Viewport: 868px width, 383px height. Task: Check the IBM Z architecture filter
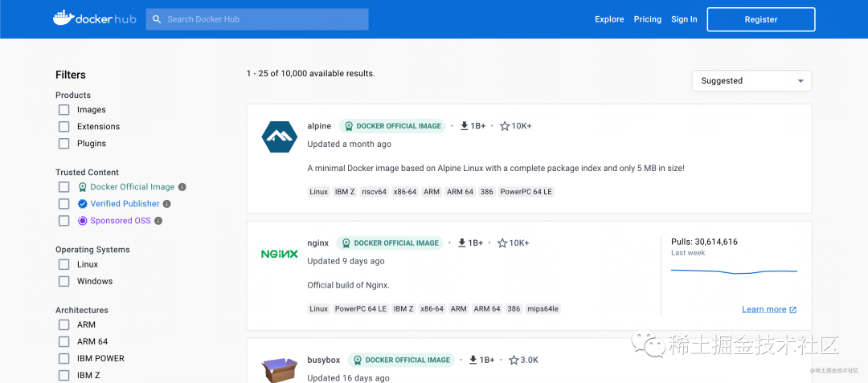pyautogui.click(x=64, y=375)
